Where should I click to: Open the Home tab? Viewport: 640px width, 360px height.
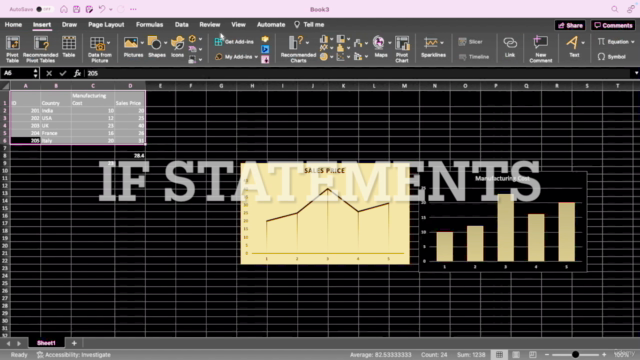13,24
